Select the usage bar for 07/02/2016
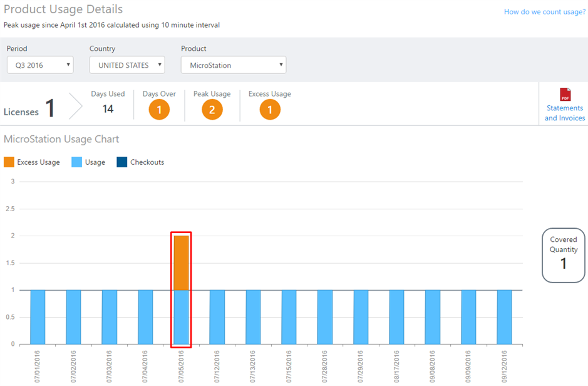This screenshot has width=588, height=386. pyautogui.click(x=73, y=317)
